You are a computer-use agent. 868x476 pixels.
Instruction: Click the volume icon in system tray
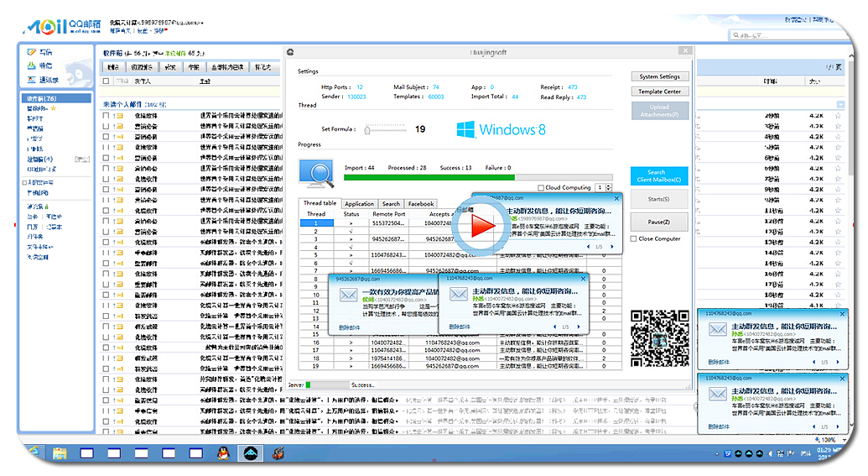pyautogui.click(x=770, y=453)
